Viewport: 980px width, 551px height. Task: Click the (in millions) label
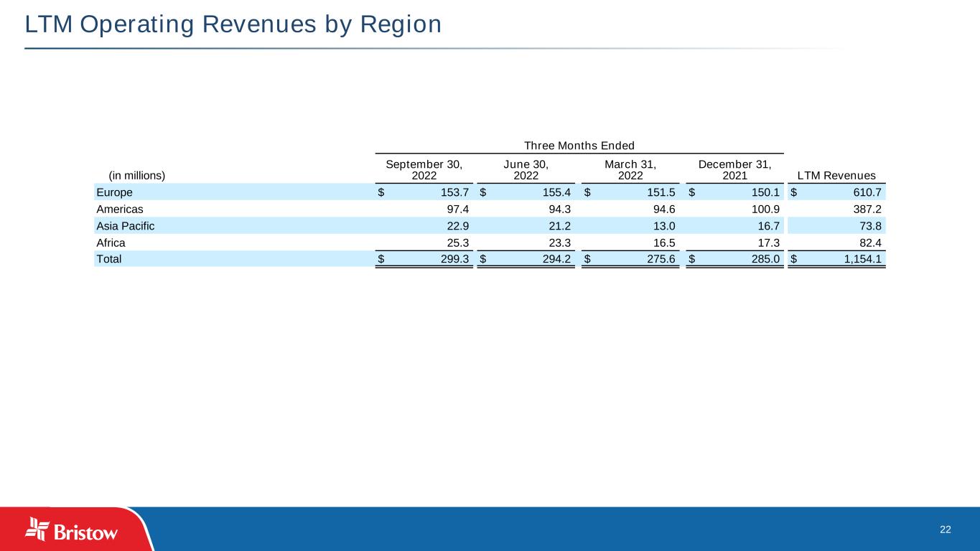[x=136, y=175]
